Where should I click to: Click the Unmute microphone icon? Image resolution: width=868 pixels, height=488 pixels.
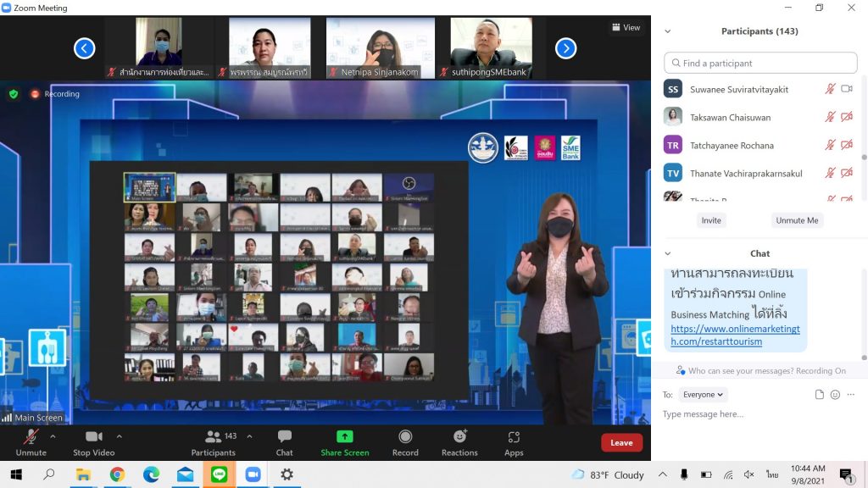pos(31,436)
